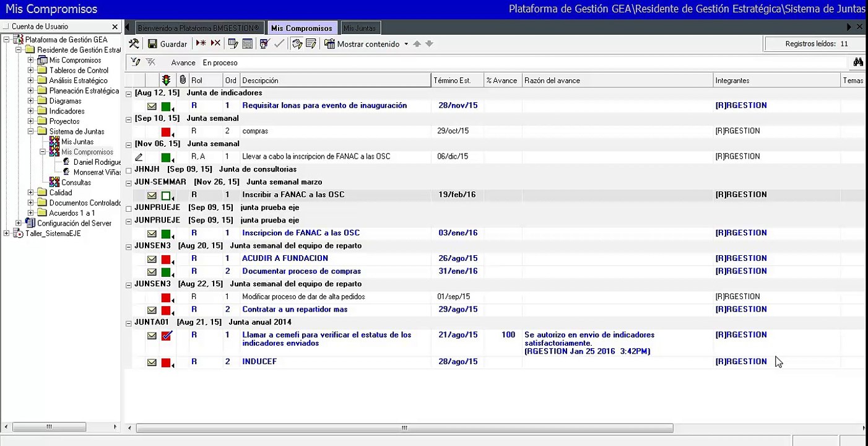Click green status square of Requisitar lonas row

click(166, 107)
